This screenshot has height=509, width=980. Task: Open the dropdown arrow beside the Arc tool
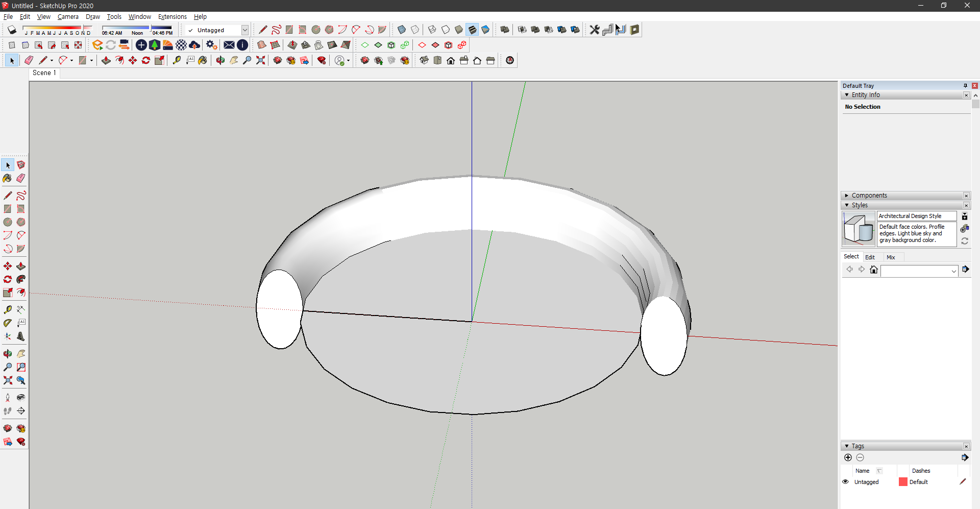click(x=72, y=60)
